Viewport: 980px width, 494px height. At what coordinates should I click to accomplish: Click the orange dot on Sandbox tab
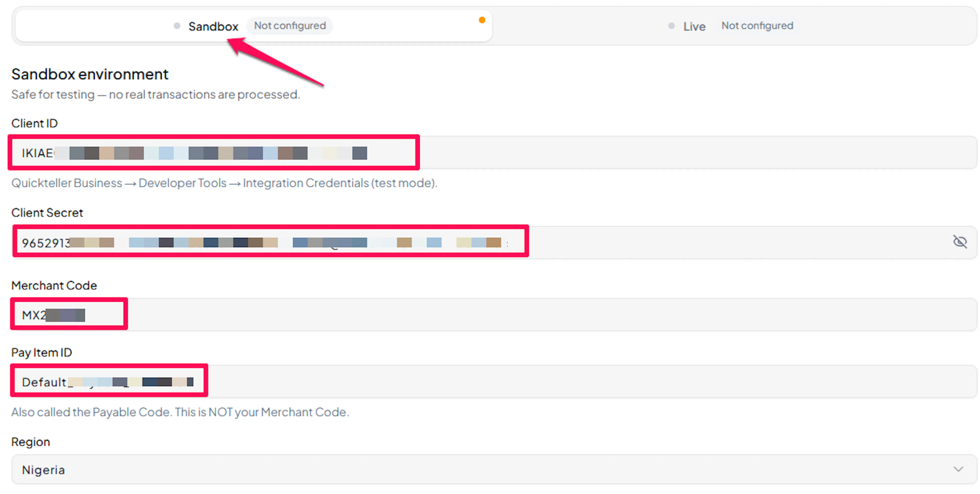coord(482,20)
